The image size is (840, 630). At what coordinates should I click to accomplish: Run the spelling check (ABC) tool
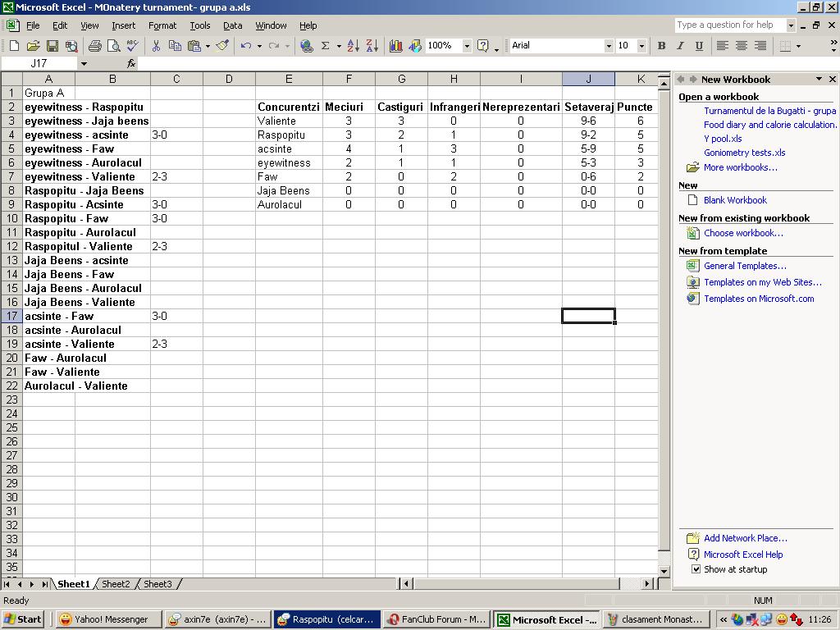coord(132,46)
